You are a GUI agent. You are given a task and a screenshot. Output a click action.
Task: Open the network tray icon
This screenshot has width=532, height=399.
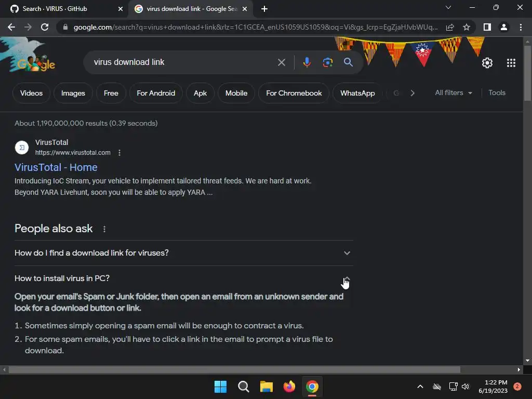pyautogui.click(x=453, y=387)
